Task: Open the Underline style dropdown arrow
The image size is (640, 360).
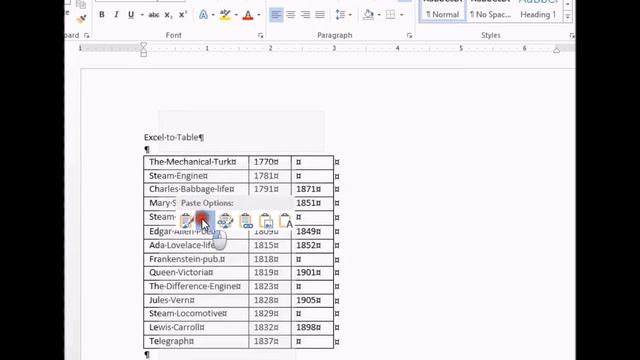Action: point(142,15)
